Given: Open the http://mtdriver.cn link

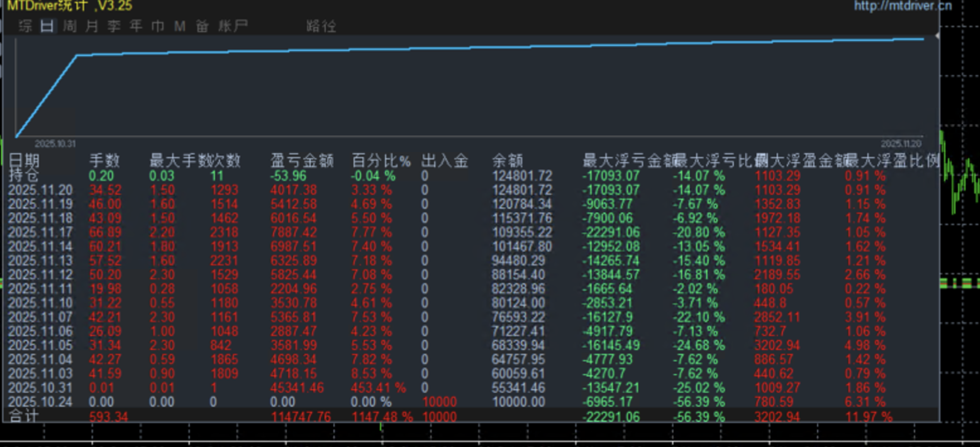Looking at the screenshot, I should pos(905,6).
